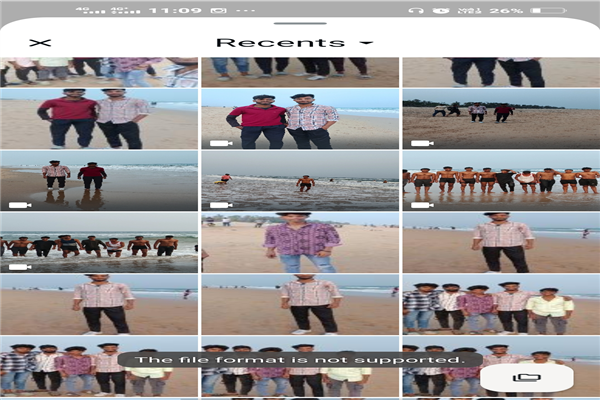Tap the headphones icon in status bar
Viewport: 600px width, 400px height.
(x=416, y=9)
